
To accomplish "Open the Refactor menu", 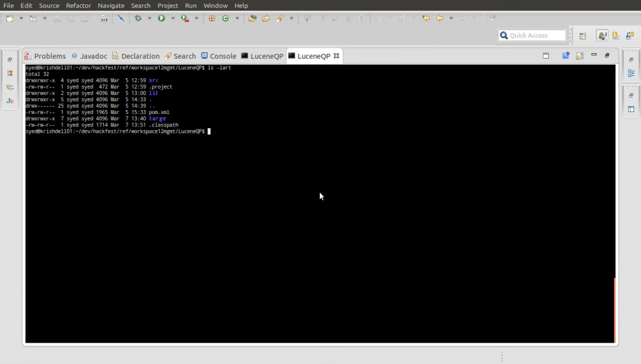I will [78, 6].
